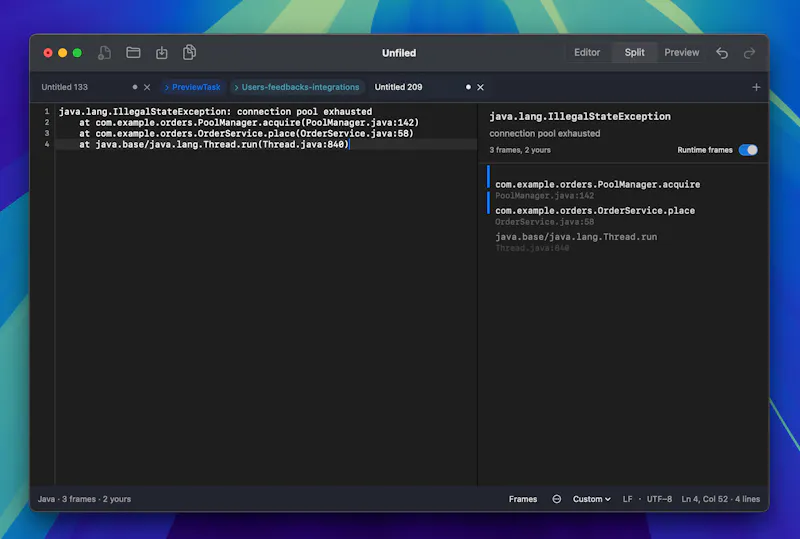This screenshot has width=800, height=539.
Task: Switch to Editor view mode
Action: [587, 53]
